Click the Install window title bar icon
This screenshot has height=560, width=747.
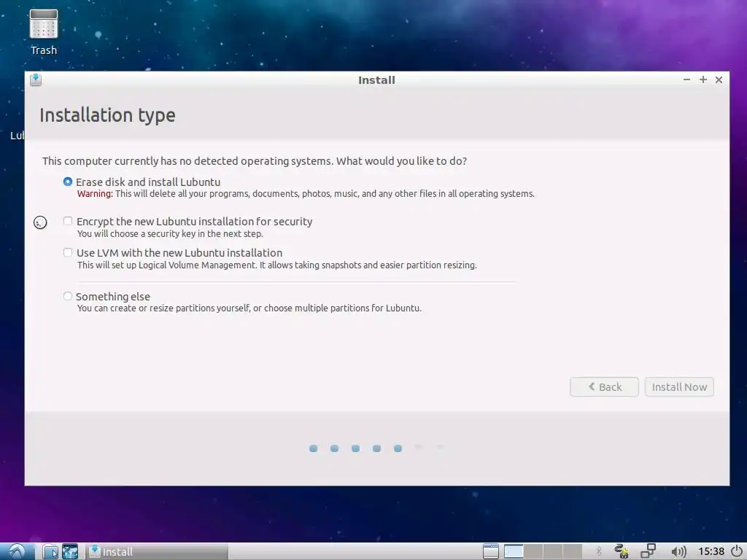tap(36, 79)
